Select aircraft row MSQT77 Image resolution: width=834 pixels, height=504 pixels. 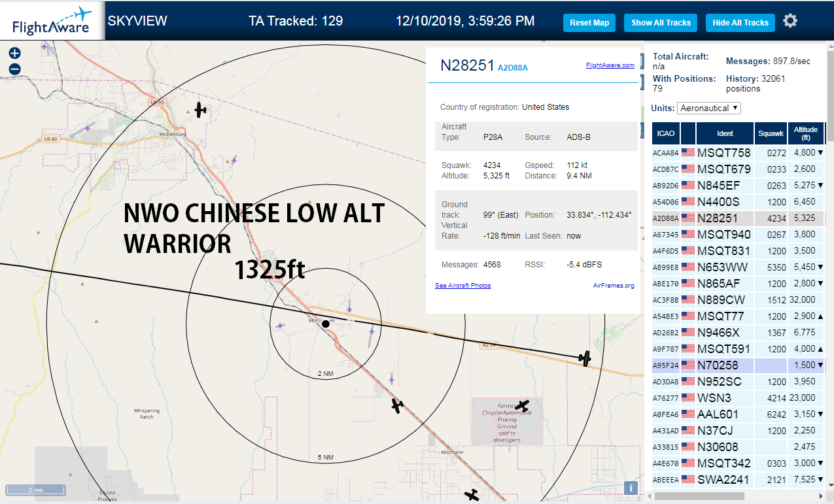(x=738, y=316)
